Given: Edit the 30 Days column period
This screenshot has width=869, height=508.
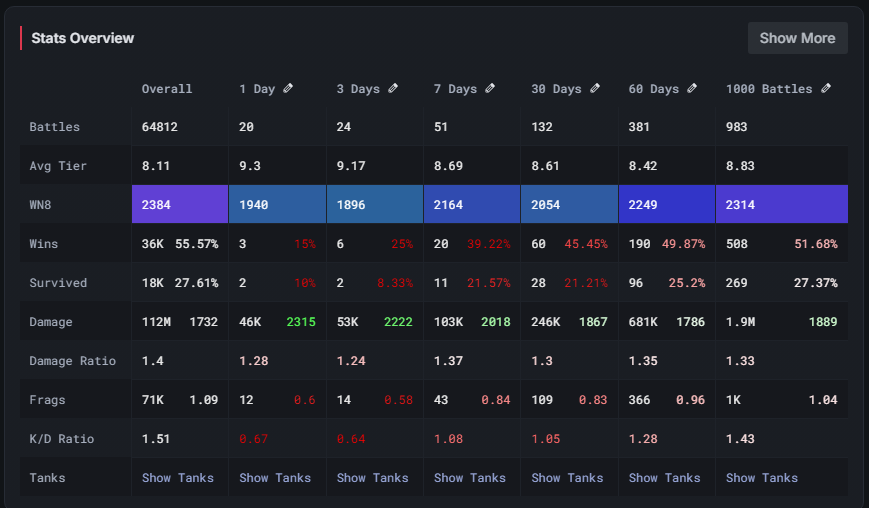Looking at the screenshot, I should pyautogui.click(x=595, y=88).
